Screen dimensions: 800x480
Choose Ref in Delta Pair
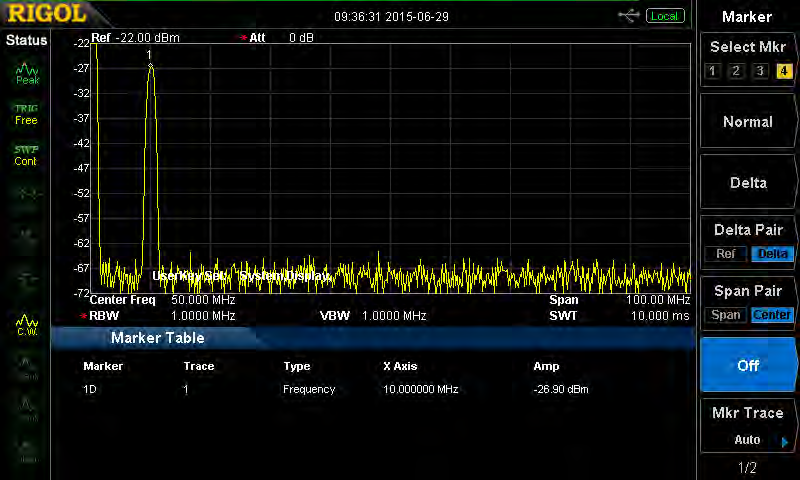[726, 254]
